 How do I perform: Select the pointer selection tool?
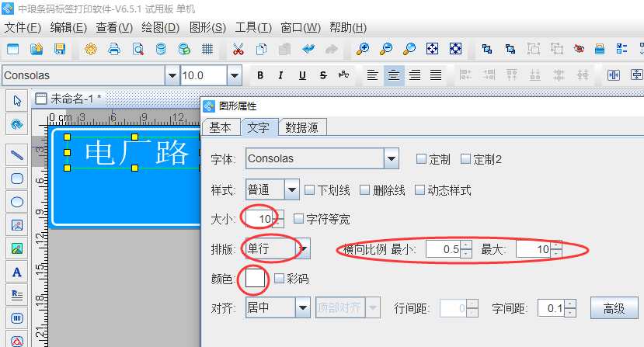coord(17,101)
